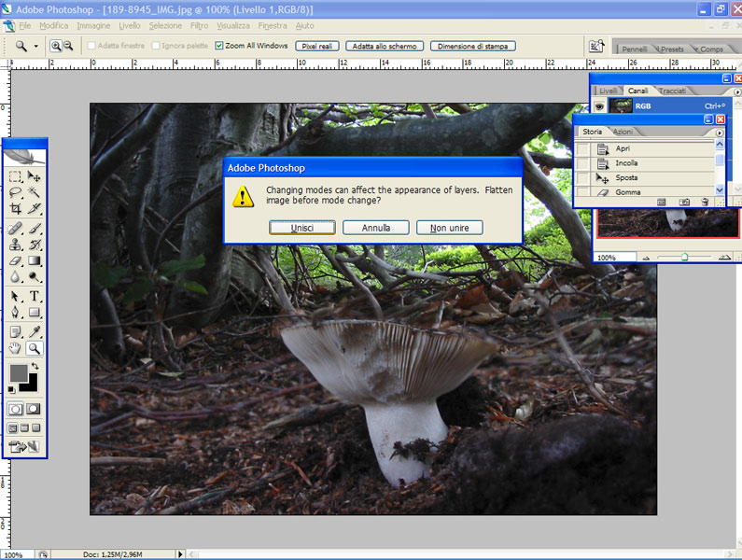Viewport: 742px width, 560px height.
Task: Select the Type (T) tool
Action: pos(35,296)
